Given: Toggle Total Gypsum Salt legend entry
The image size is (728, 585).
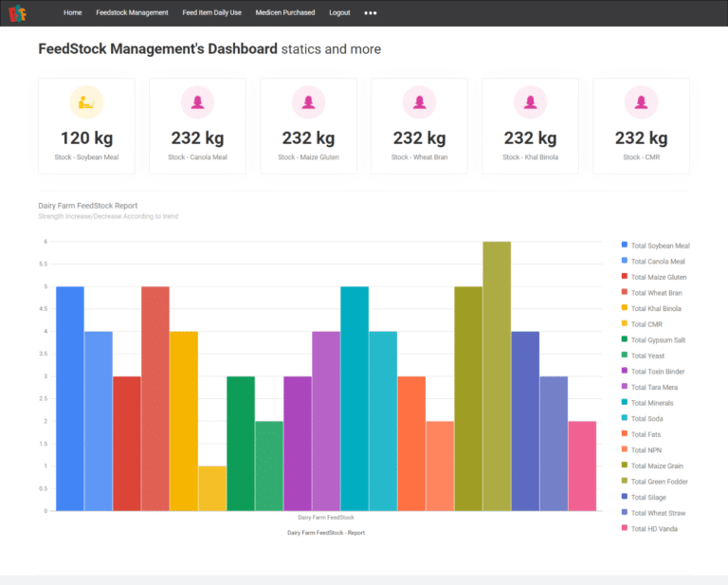Looking at the screenshot, I should (x=660, y=339).
